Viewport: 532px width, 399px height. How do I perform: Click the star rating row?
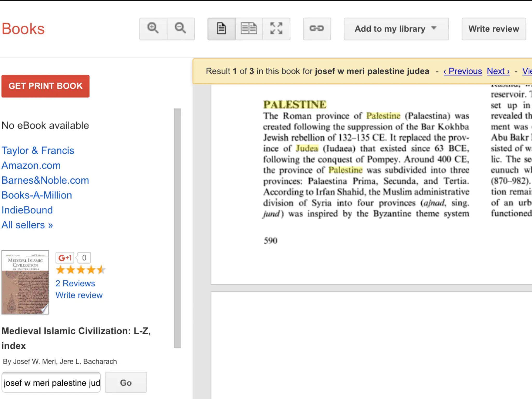point(81,270)
